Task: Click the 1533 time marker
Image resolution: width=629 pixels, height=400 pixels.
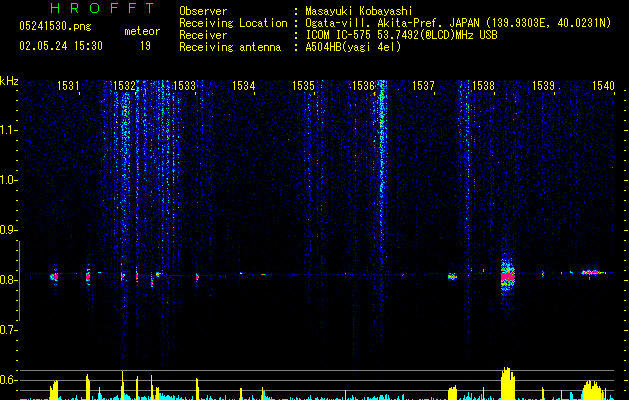Action: click(184, 85)
